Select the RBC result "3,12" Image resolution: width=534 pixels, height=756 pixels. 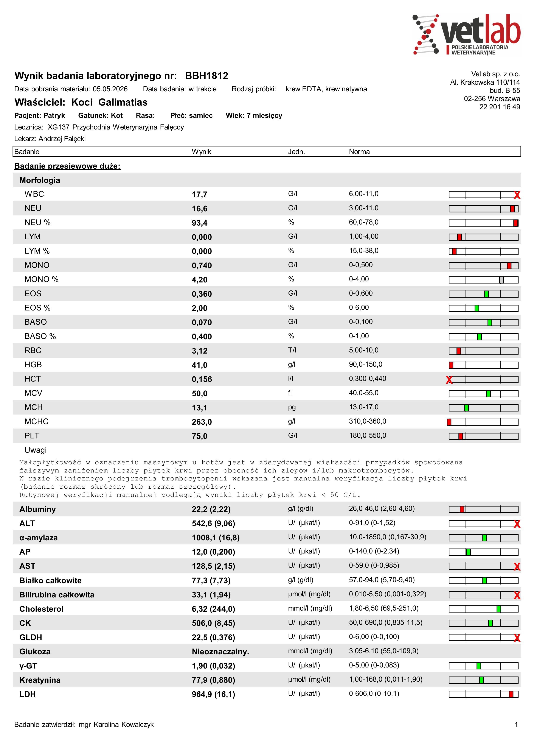tap(200, 351)
